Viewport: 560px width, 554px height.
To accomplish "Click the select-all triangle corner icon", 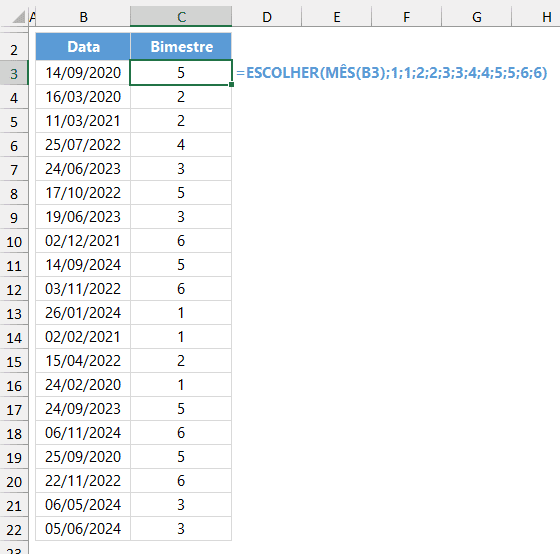I will 18,17.
